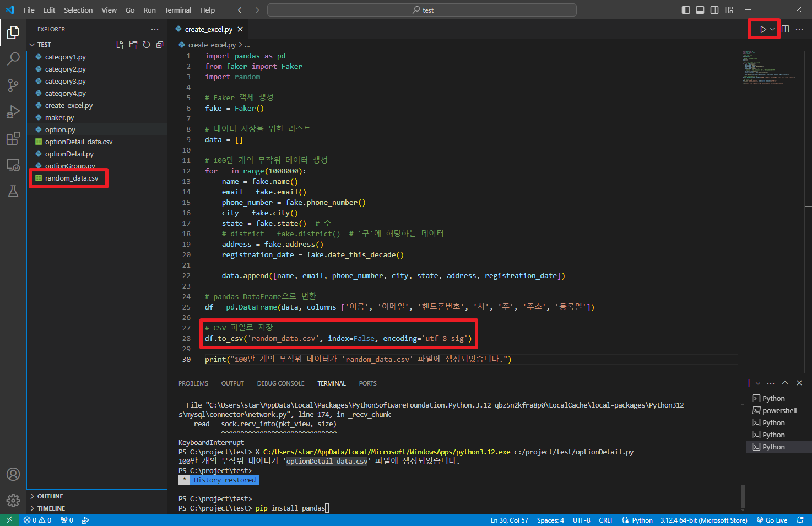
Task: Create a new folder in TEST
Action: pyautogui.click(x=133, y=45)
